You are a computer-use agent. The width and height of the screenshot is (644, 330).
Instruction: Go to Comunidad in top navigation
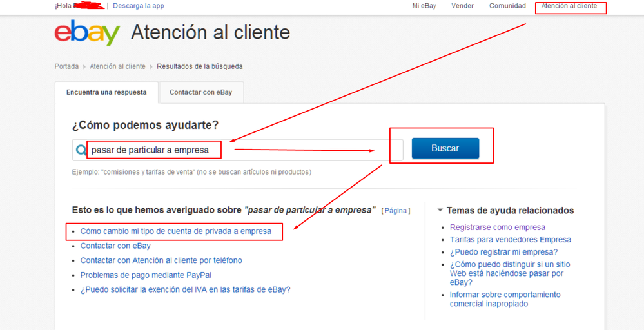coord(507,6)
